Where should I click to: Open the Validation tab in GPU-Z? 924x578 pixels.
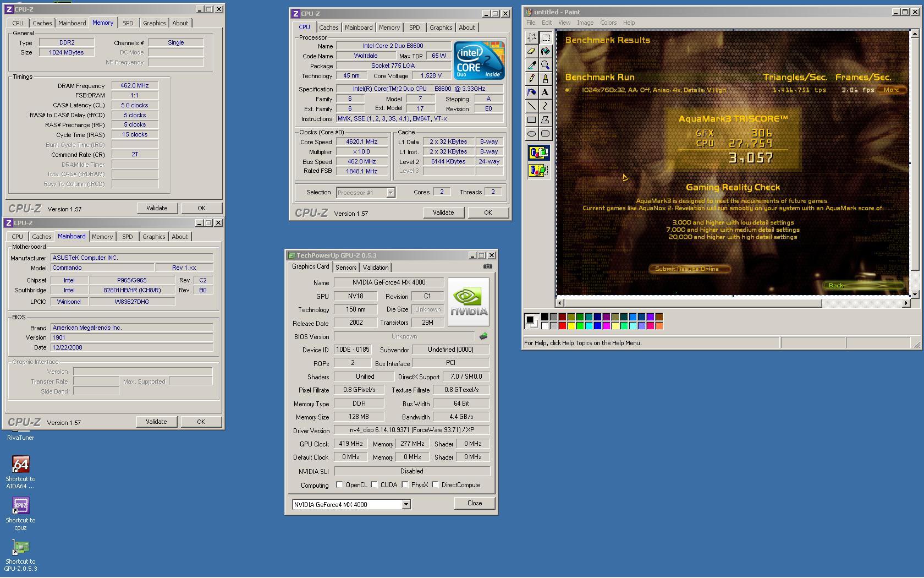pos(376,268)
